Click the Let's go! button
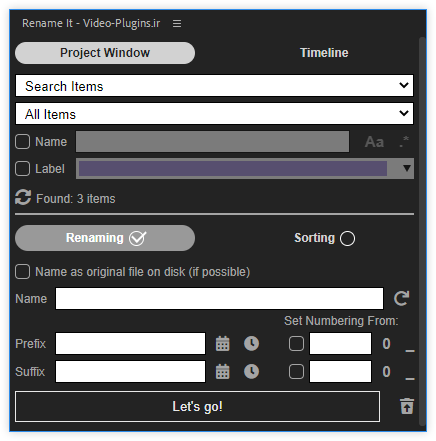 [197, 406]
